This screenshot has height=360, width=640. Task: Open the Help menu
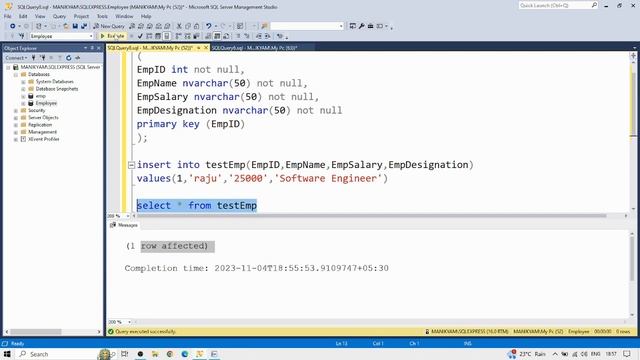[146, 16]
